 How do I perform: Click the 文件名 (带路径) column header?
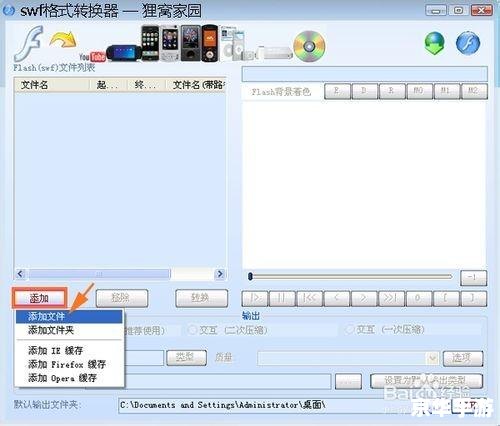pyautogui.click(x=196, y=85)
